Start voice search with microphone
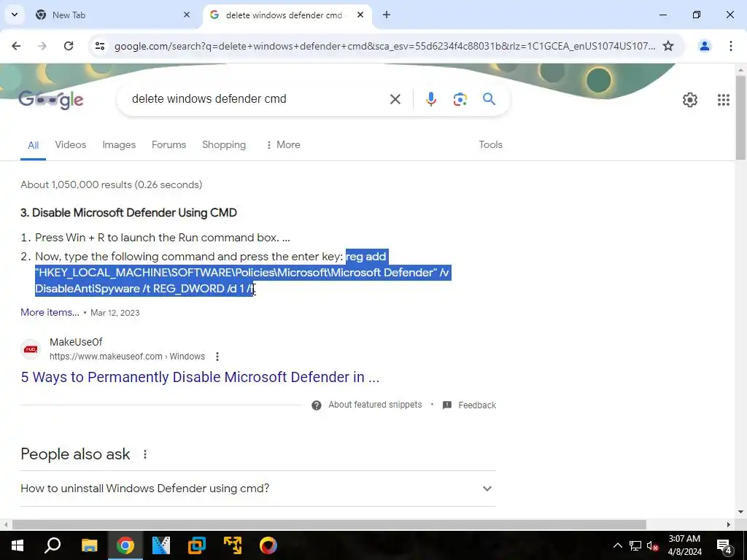Image resolution: width=747 pixels, height=560 pixels. click(430, 99)
